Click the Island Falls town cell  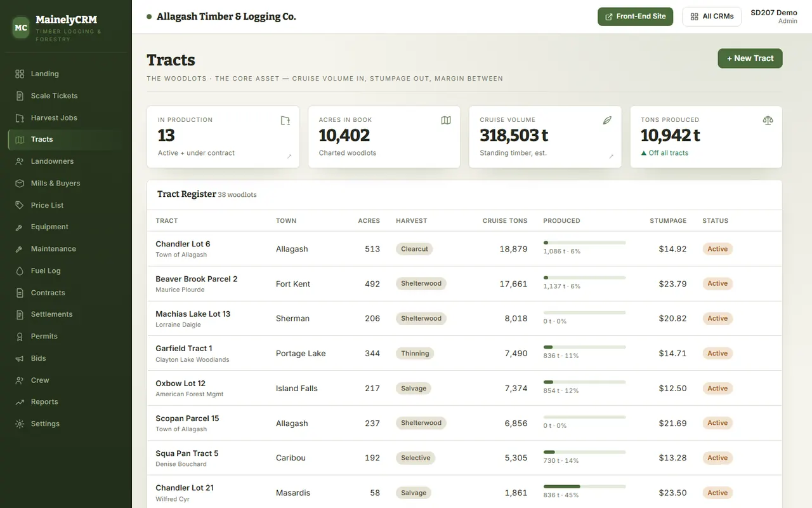[x=296, y=389]
